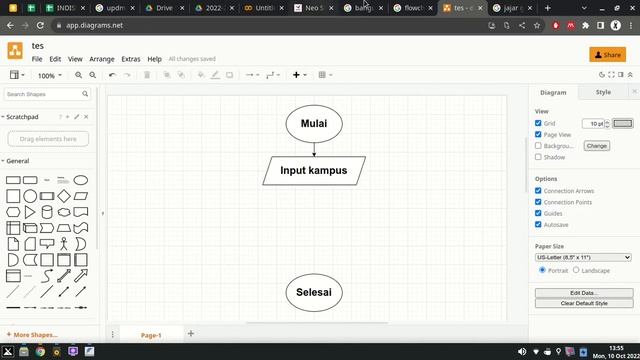
Task: Click the grid color swatch
Action: [623, 123]
